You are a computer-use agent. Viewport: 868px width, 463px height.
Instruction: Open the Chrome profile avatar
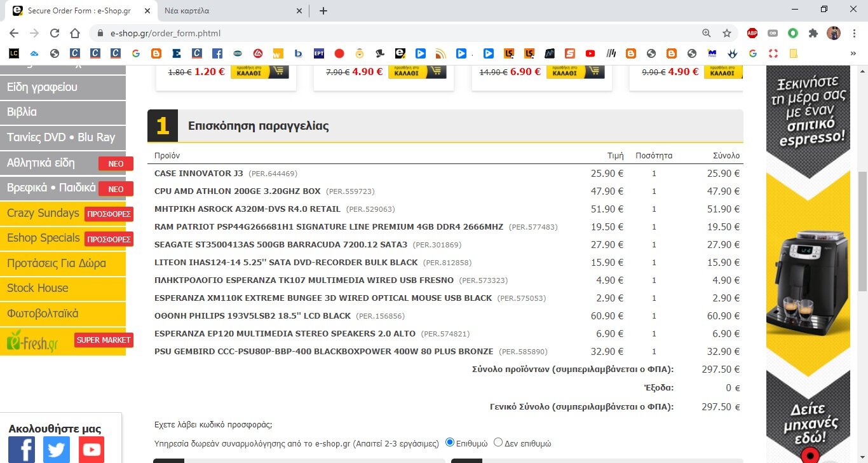833,33
